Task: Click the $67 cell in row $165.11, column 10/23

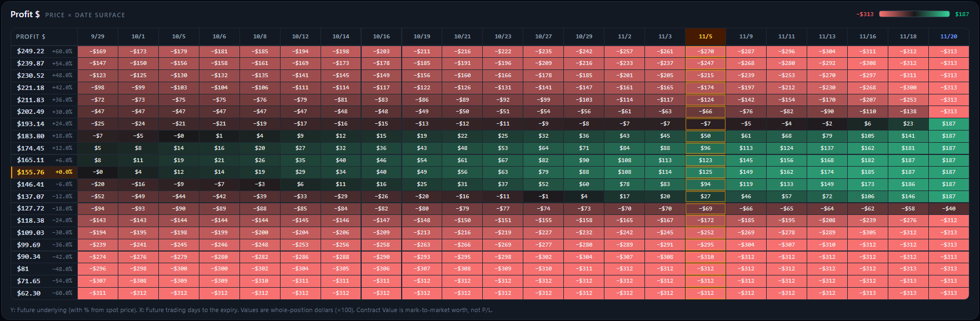Action: 503,160
